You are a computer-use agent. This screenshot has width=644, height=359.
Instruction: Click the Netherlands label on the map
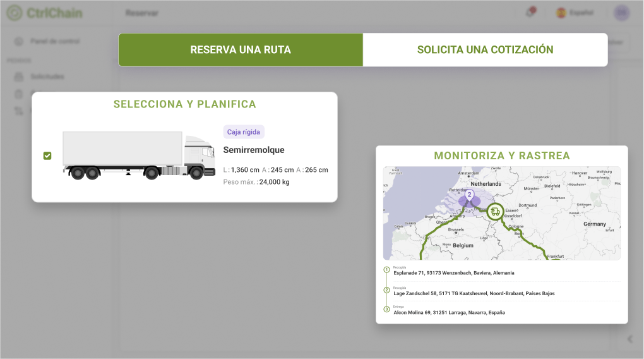click(x=486, y=184)
